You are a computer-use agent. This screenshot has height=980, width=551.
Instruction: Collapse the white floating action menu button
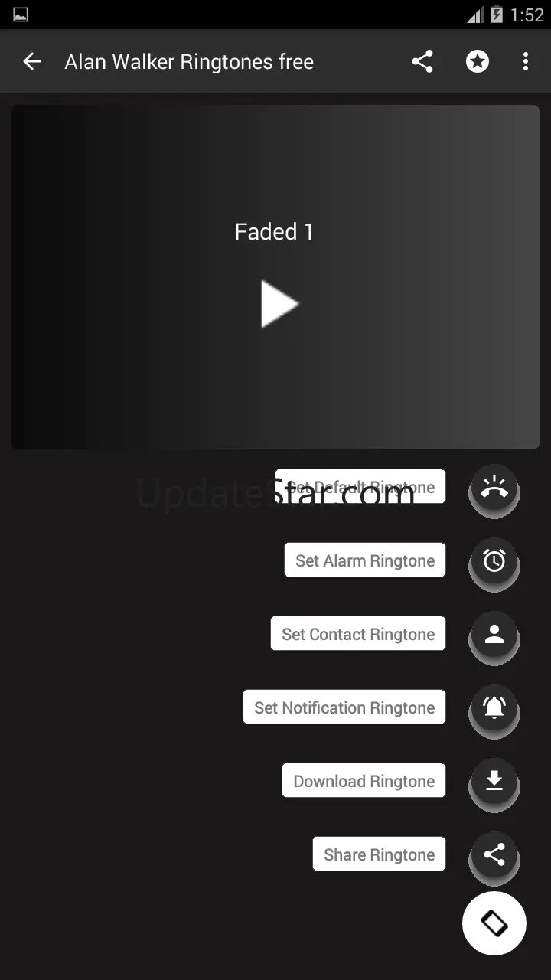click(x=494, y=923)
